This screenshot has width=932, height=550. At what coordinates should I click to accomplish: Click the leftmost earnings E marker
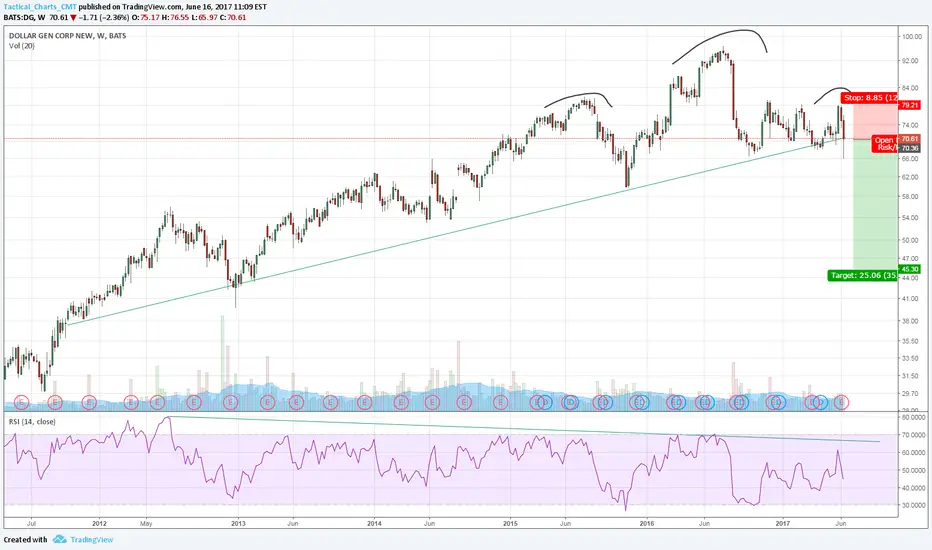click(21, 403)
